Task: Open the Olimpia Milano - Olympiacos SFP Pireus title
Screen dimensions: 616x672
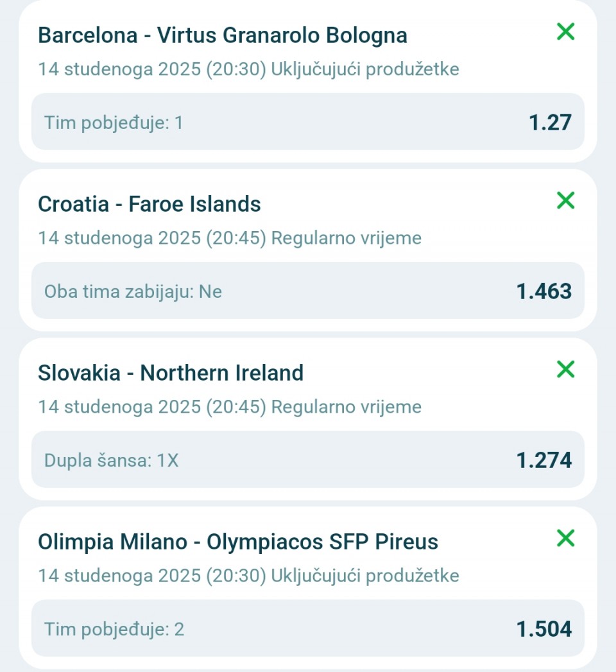Action: coord(237,542)
